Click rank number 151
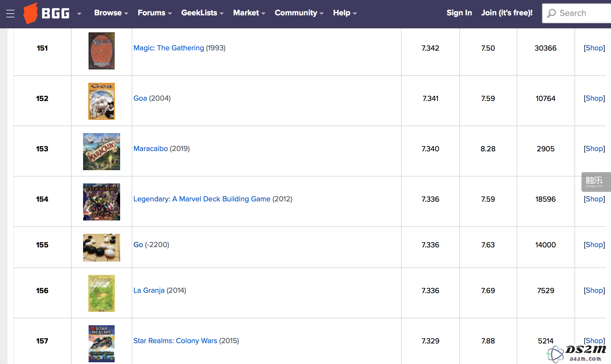 click(x=42, y=48)
